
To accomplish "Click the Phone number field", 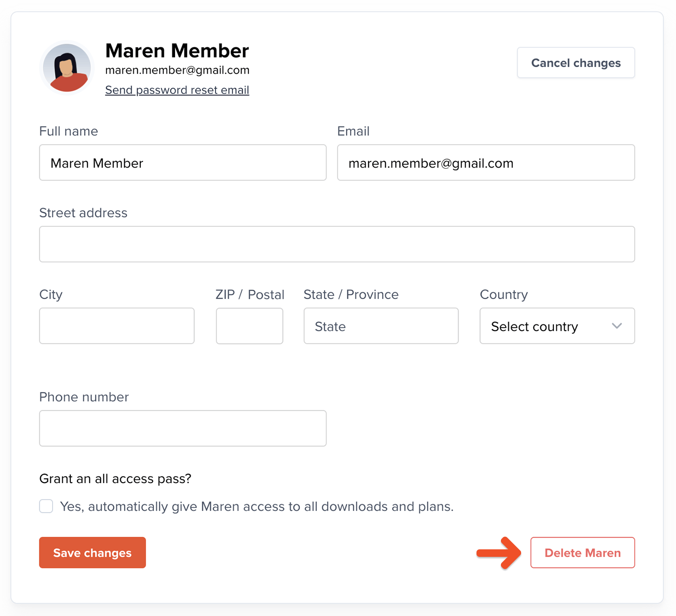I will 183,429.
